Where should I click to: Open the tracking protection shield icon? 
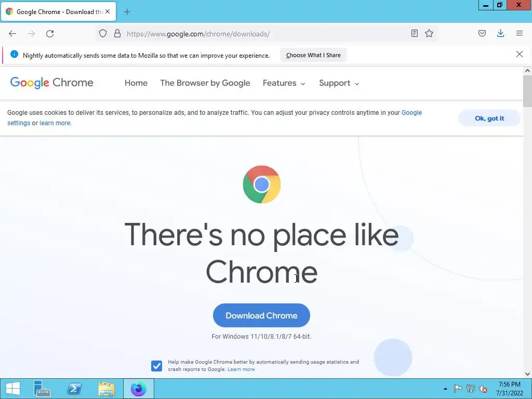[x=103, y=33]
